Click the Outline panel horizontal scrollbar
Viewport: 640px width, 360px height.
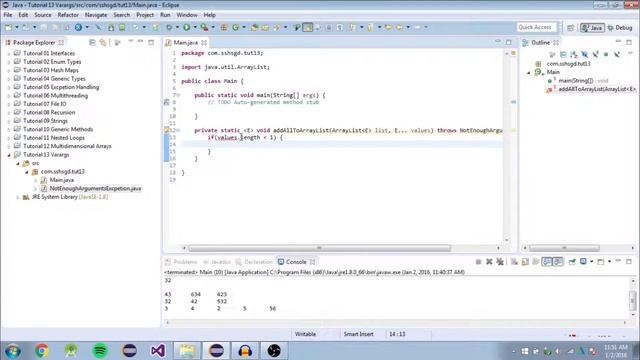[564, 248]
